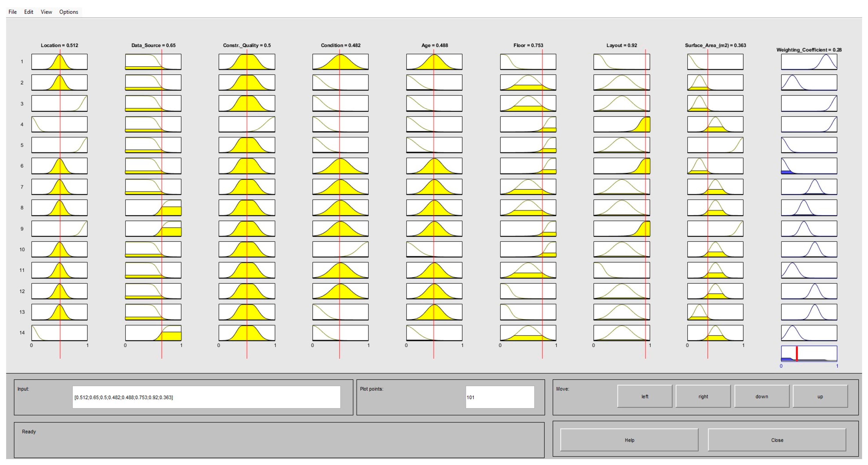
Task: Click the Plot points field
Action: point(500,397)
